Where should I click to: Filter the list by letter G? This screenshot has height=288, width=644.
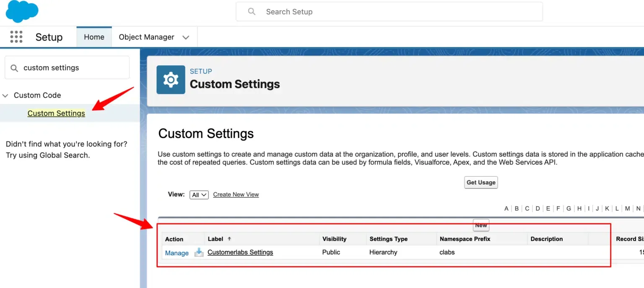pos(569,208)
